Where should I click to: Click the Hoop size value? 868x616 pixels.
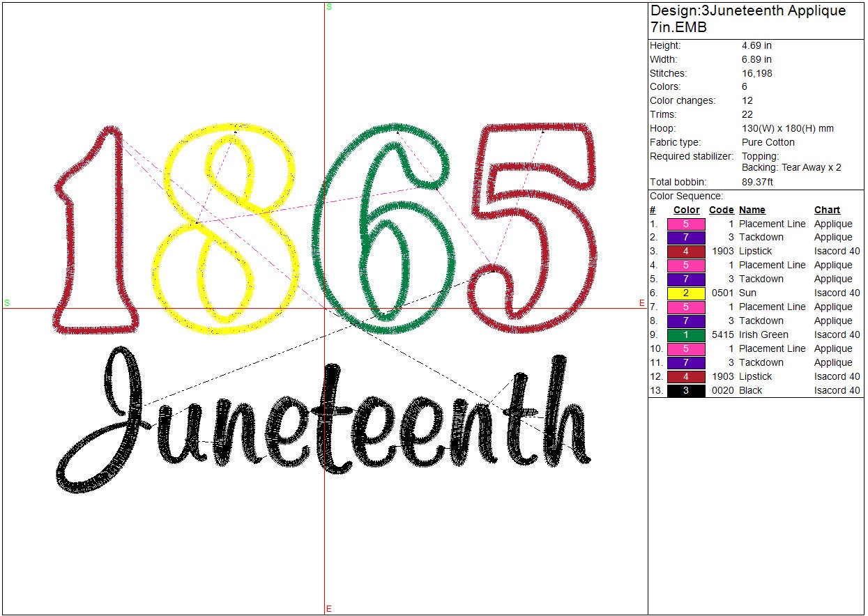tap(787, 129)
